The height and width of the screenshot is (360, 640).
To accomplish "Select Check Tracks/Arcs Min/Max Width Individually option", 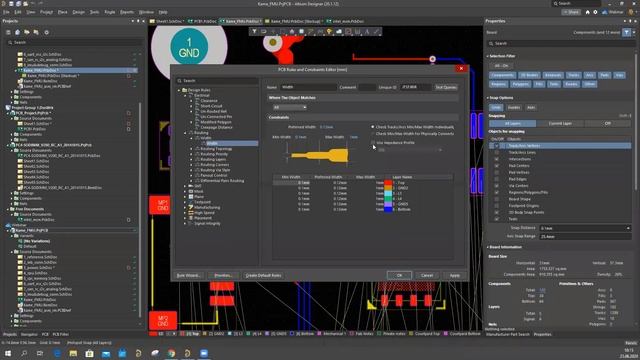I will (x=373, y=127).
